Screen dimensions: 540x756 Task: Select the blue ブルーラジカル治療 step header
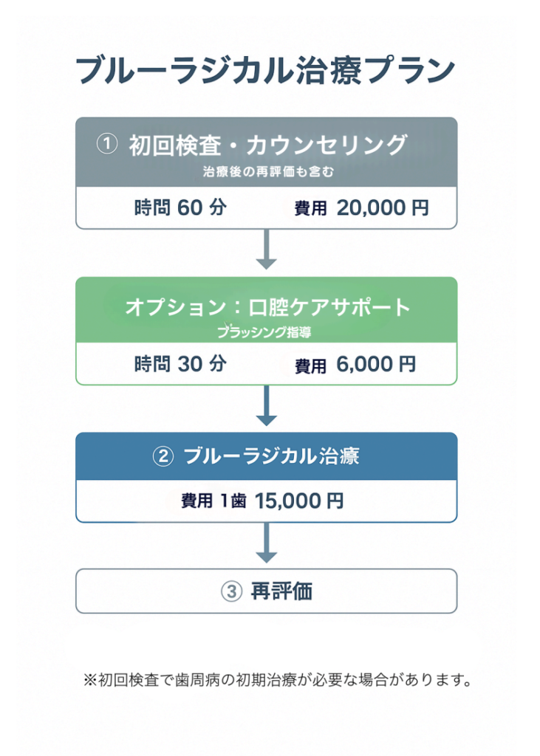click(266, 456)
